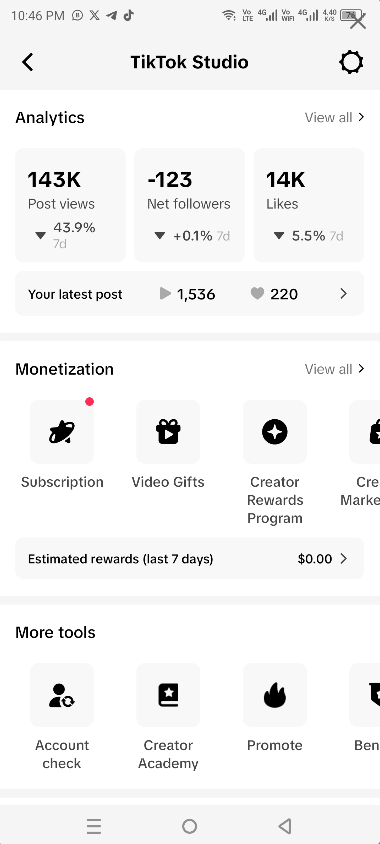Open the Account check tool
The width and height of the screenshot is (380, 844).
[x=62, y=695]
